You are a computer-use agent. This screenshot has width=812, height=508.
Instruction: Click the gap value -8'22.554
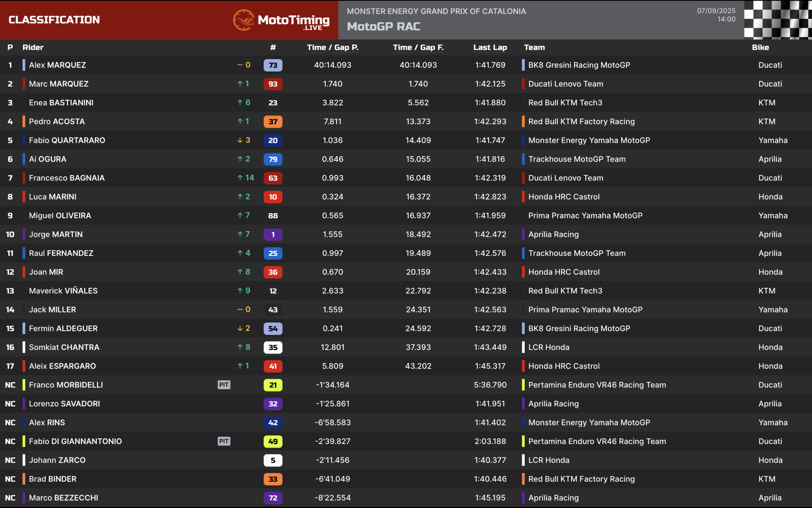click(x=332, y=498)
